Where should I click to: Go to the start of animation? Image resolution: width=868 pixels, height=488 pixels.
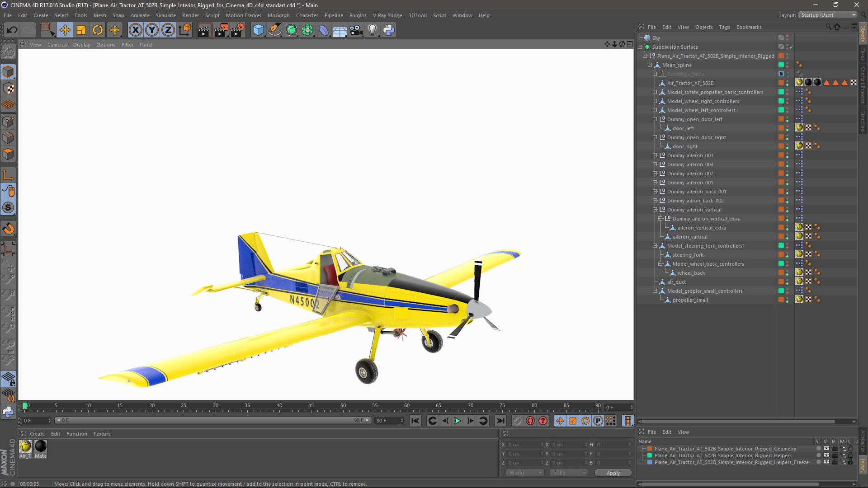point(415,421)
